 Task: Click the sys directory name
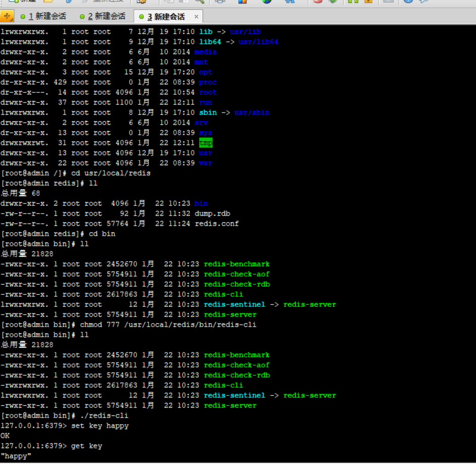click(205, 133)
